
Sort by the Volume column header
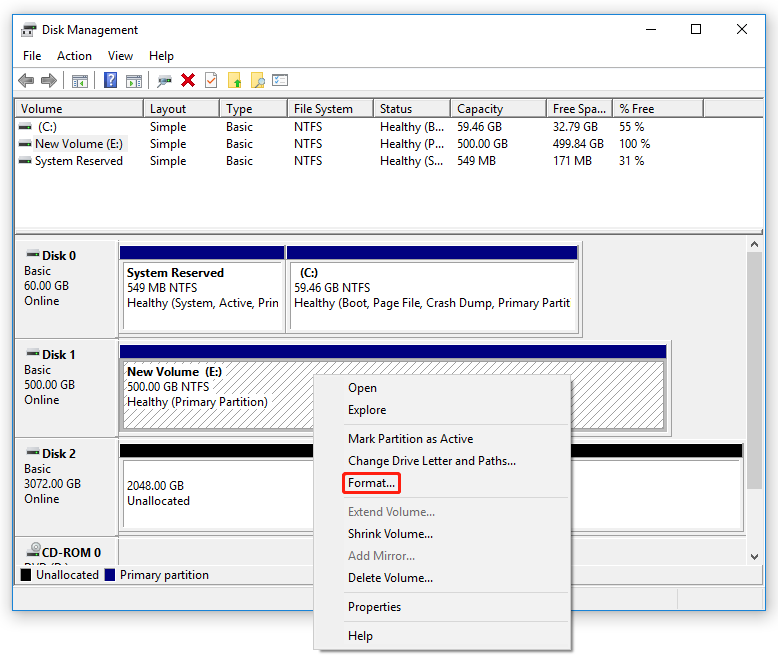coord(79,109)
